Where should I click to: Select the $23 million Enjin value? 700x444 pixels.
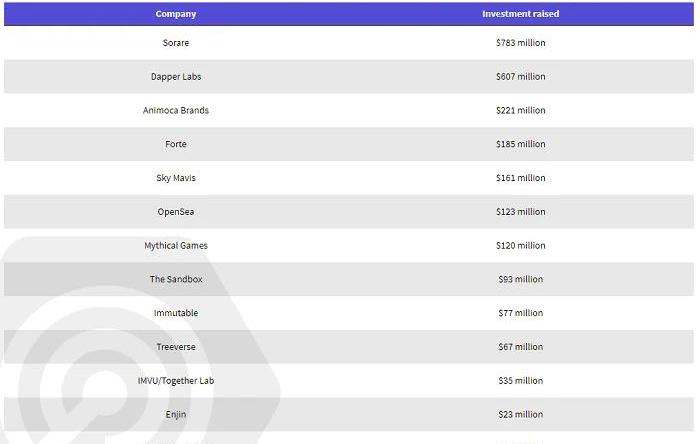click(520, 415)
